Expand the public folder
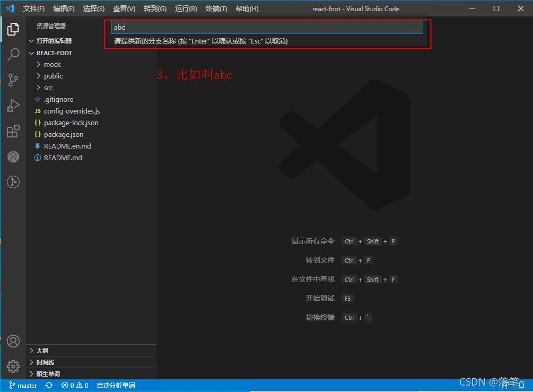This screenshot has width=533, height=392. coord(53,76)
